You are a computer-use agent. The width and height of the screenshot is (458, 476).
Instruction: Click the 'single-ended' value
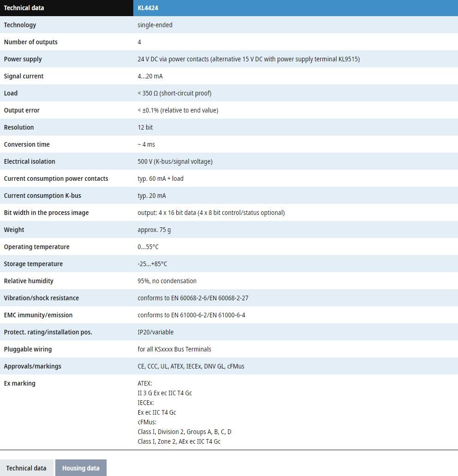[155, 25]
